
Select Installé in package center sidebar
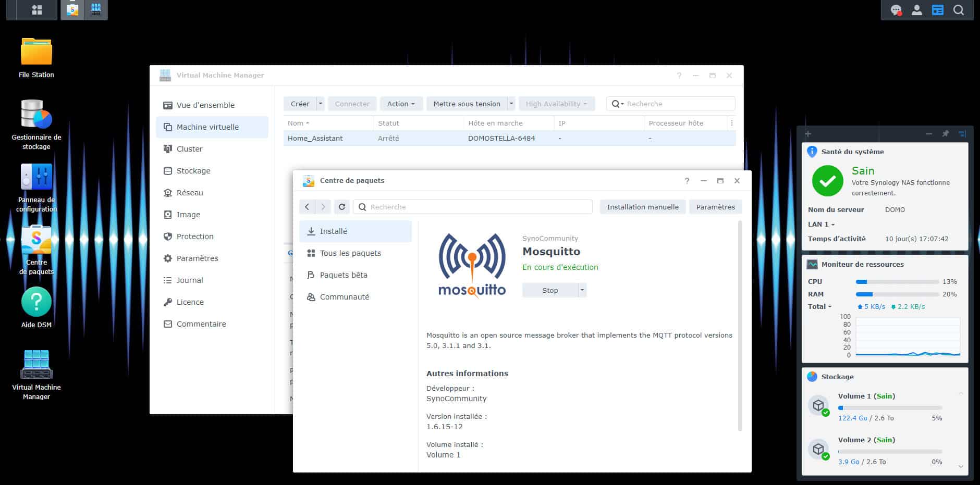[356, 231]
